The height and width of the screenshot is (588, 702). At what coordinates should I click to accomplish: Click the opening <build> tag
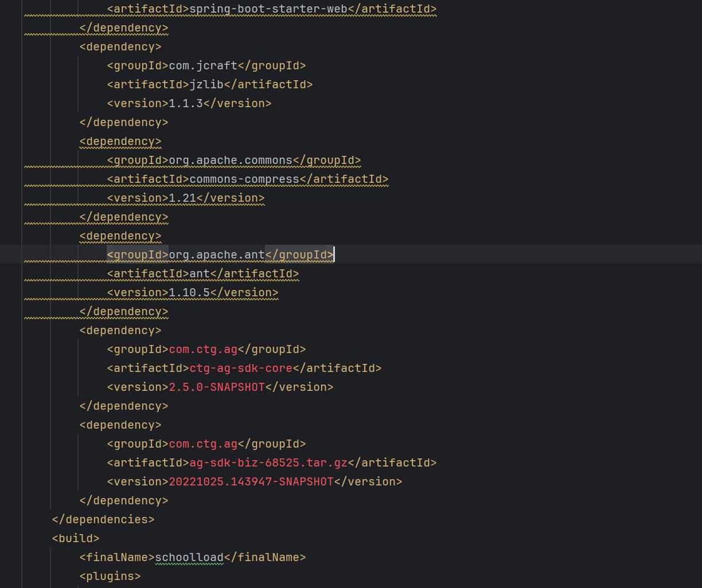(76, 538)
